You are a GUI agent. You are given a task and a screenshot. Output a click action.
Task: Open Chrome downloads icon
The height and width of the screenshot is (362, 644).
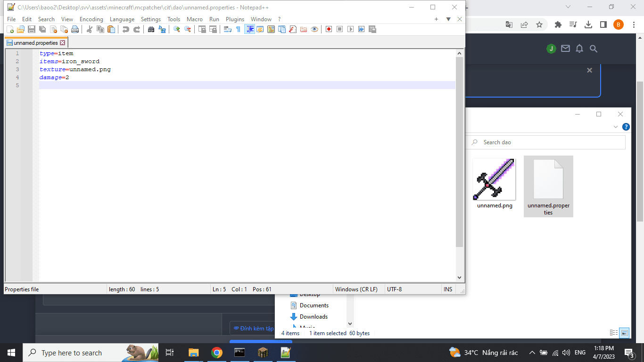[588, 25]
